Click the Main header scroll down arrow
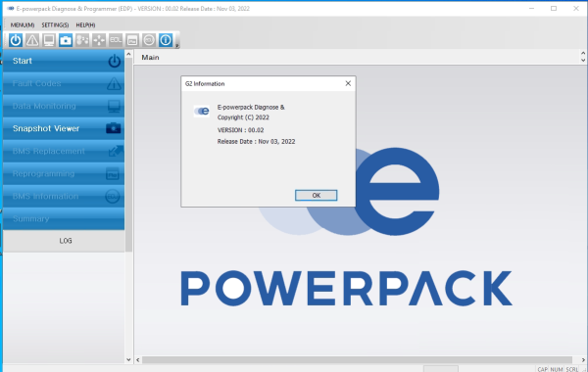This screenshot has height=372, width=588. point(583,60)
